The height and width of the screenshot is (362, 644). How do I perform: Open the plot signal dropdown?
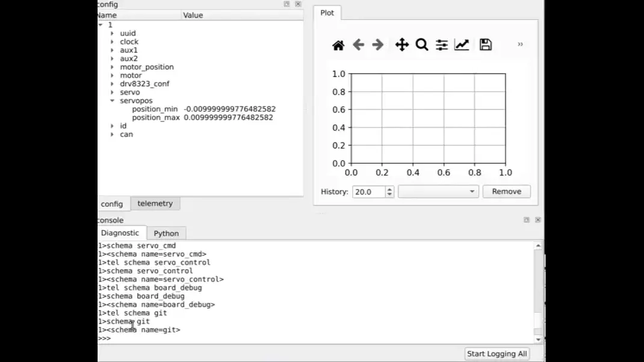pos(438,192)
